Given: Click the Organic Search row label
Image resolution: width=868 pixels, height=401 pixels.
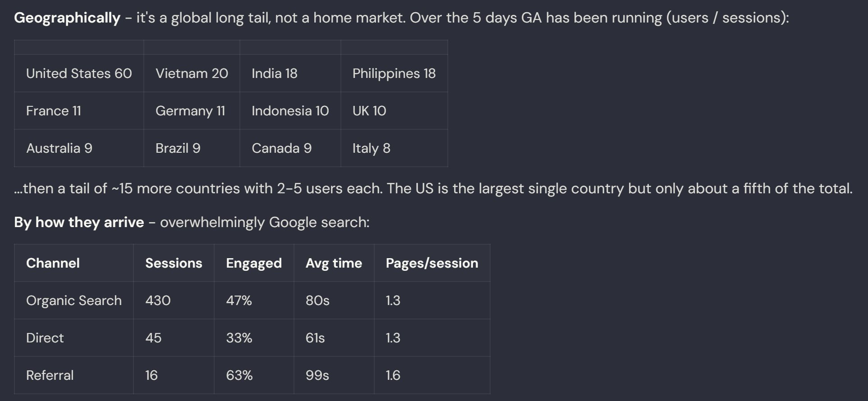Looking at the screenshot, I should pyautogui.click(x=74, y=301).
